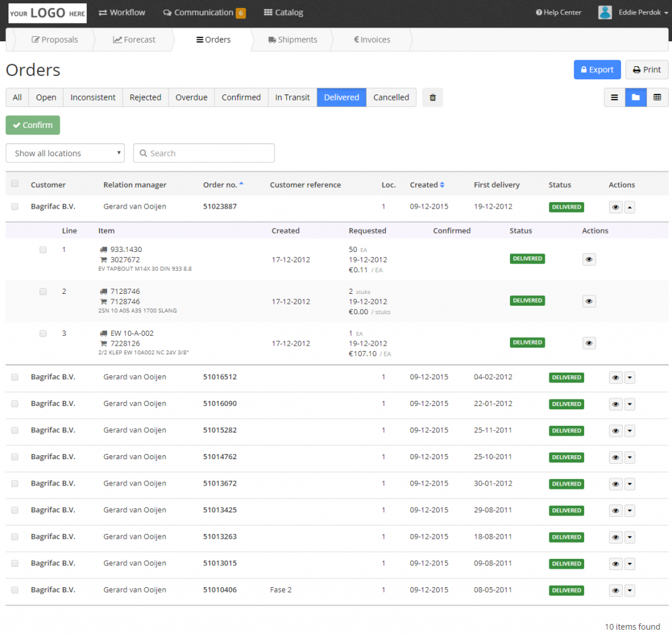
Task: Open the Help Center link
Action: click(x=558, y=12)
